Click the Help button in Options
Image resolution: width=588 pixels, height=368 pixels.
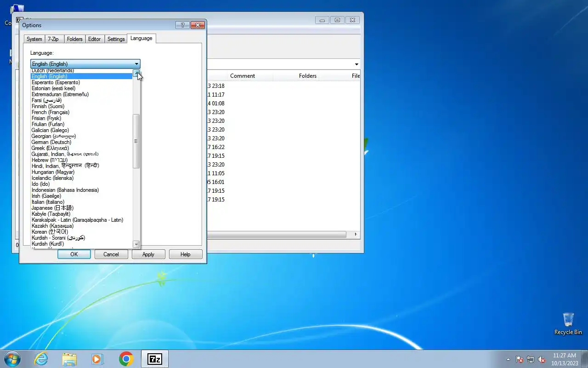tap(186, 254)
